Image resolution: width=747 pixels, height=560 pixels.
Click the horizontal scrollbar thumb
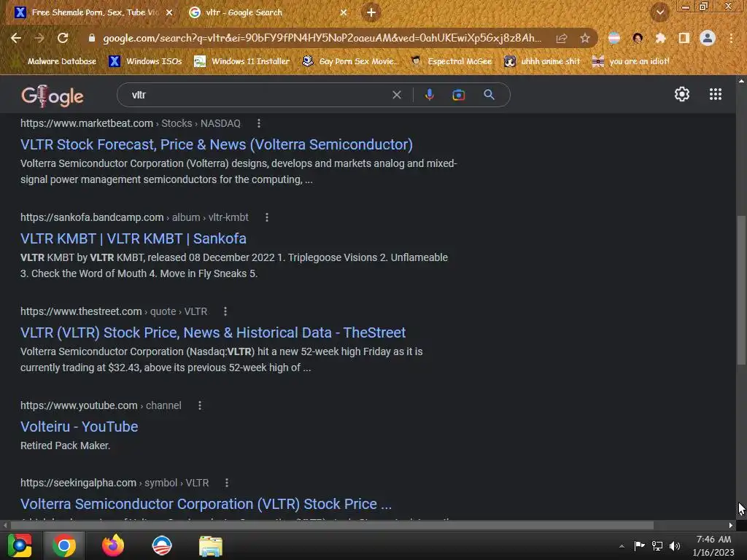point(332,525)
